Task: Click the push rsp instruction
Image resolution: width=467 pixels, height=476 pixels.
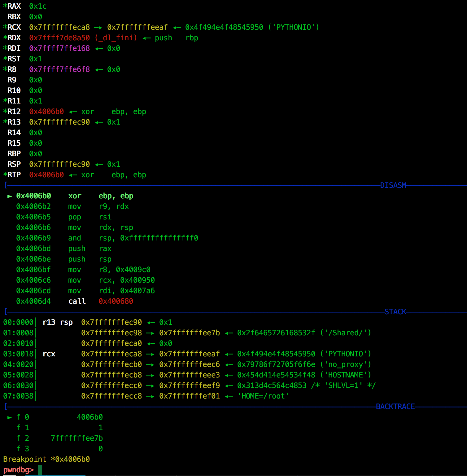Action: tap(90, 259)
